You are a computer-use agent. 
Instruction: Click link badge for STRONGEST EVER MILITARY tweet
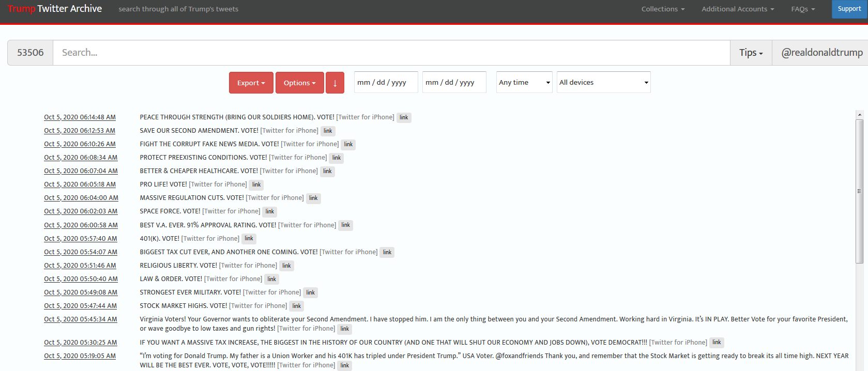[310, 293]
